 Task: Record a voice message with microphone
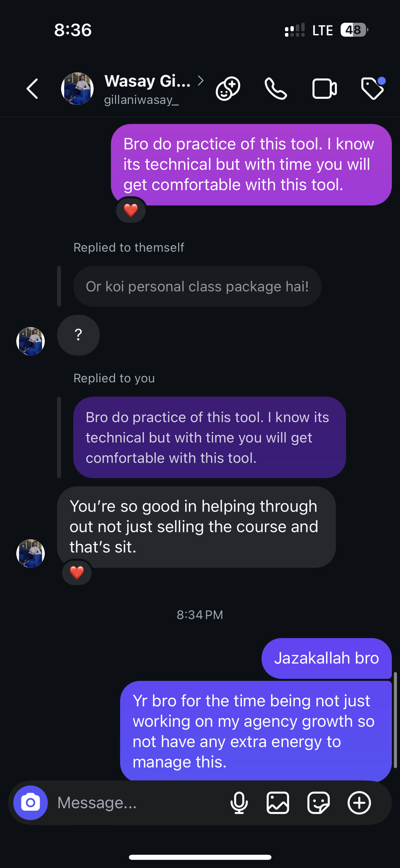tap(239, 803)
